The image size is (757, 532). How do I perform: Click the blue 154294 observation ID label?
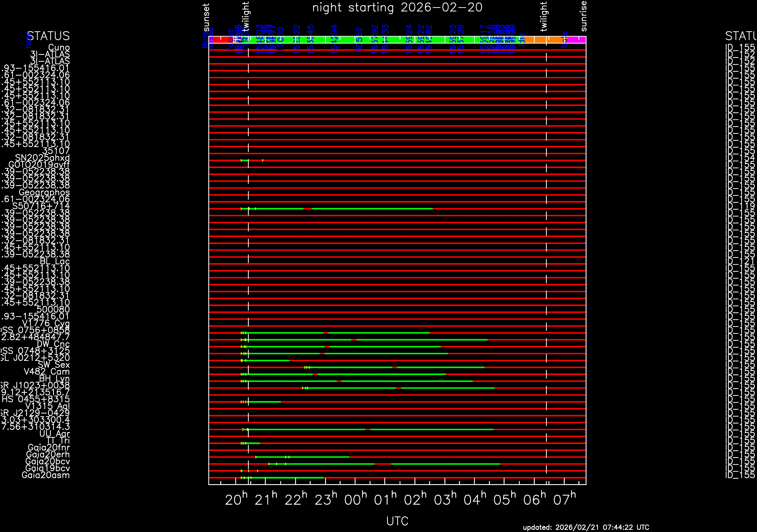tap(334, 39)
